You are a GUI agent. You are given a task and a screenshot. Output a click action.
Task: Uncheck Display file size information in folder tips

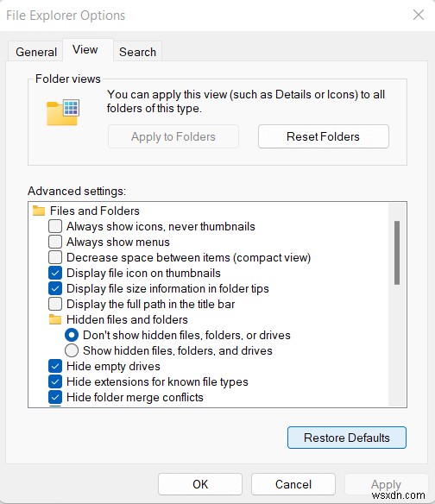pos(55,288)
